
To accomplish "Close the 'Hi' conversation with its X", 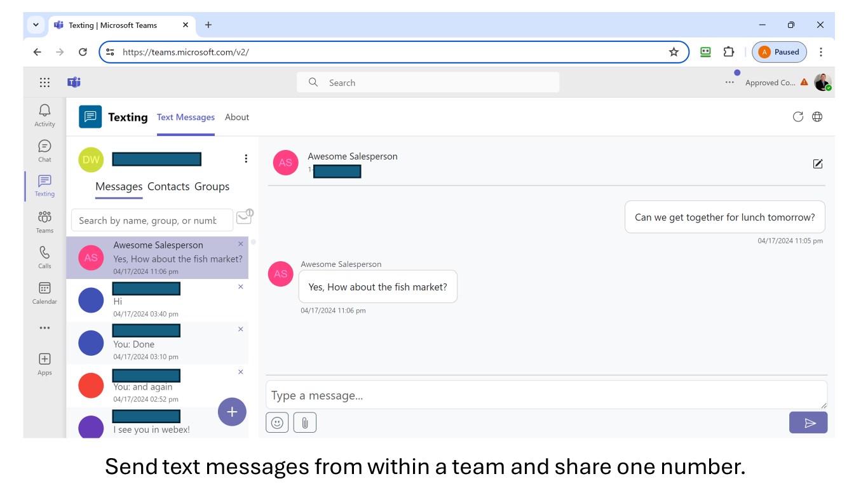I will (x=241, y=287).
